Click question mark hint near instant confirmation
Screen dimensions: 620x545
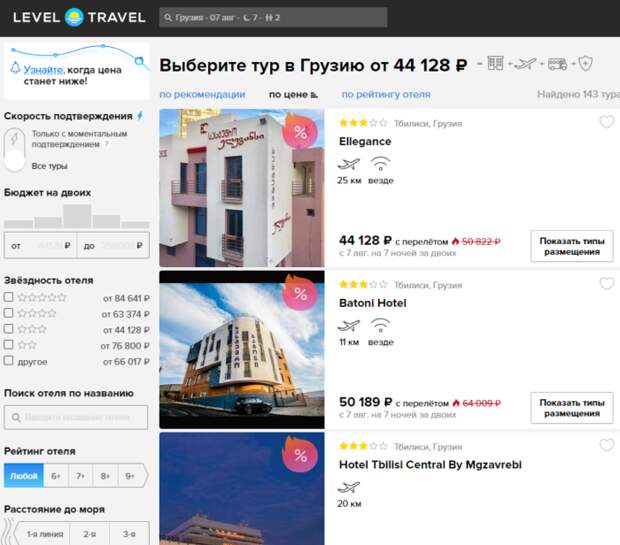(x=106, y=144)
